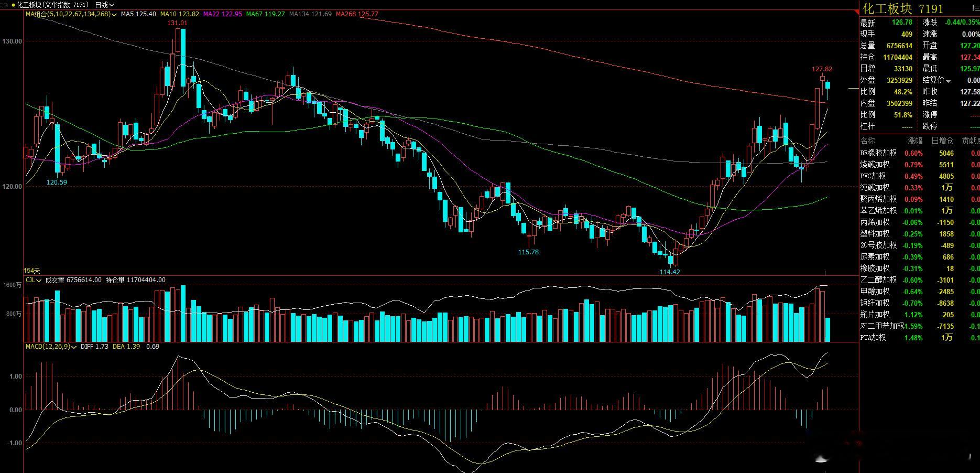Click the MA268 125.77 legend label
Image resolution: width=980 pixels, height=473 pixels.
pyautogui.click(x=357, y=14)
